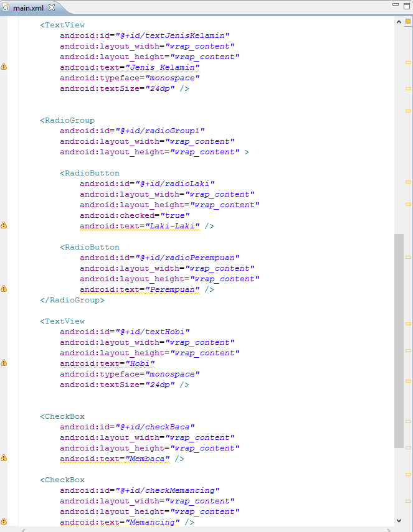Click the "Perempuan" text value

[173, 289]
